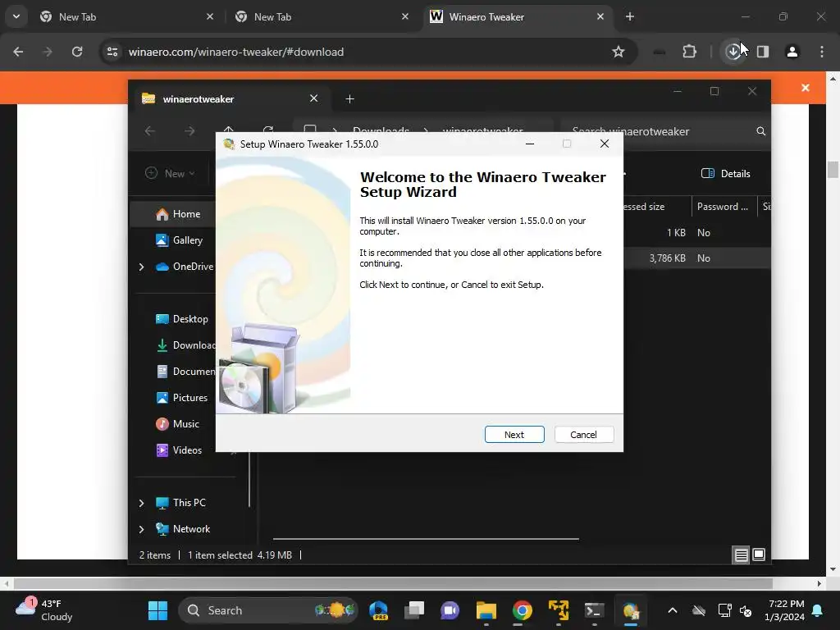Open Windows Start menu
Viewport: 840px width, 630px height.
(x=157, y=610)
